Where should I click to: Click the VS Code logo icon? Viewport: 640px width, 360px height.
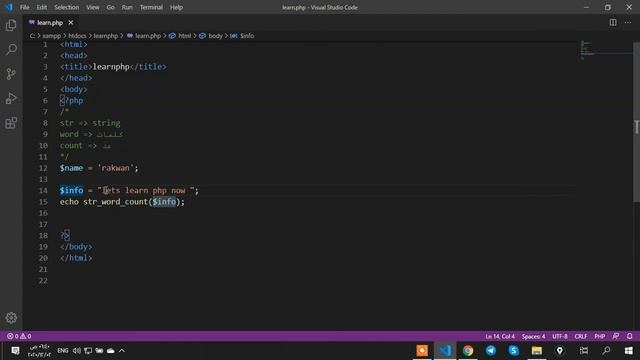[9, 7]
